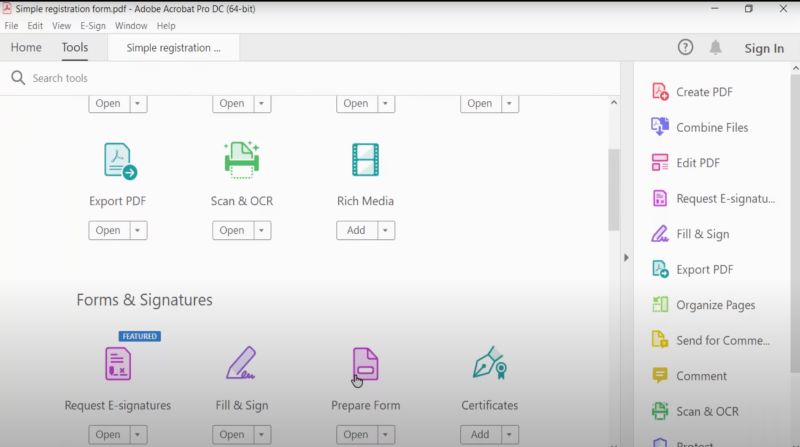Collapse the right tools pane arrow
Screen dimensions: 800x447
[626, 257]
